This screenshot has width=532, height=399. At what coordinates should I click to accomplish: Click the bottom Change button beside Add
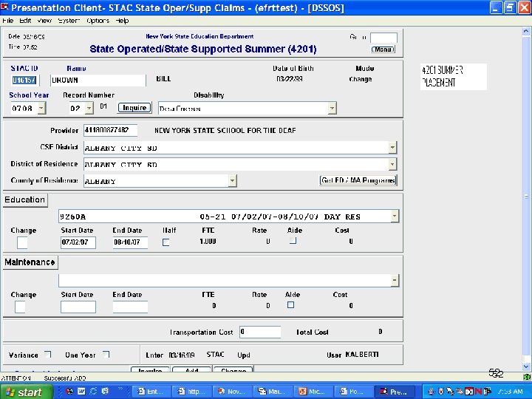[x=233, y=370]
